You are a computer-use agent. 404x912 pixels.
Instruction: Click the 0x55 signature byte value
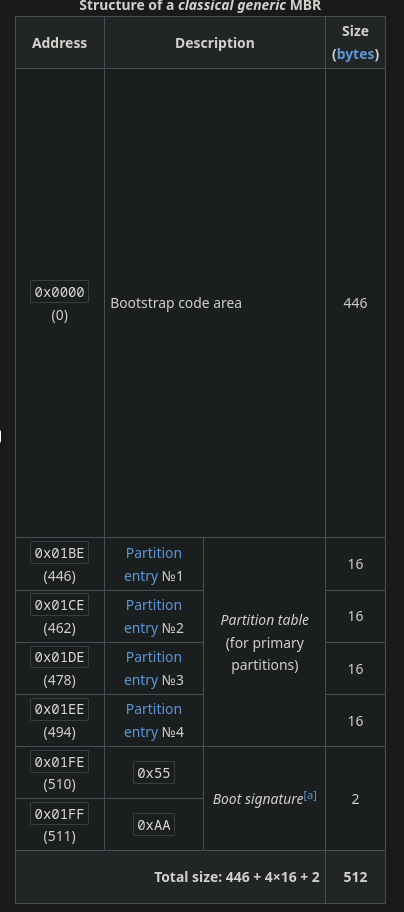click(x=153, y=772)
